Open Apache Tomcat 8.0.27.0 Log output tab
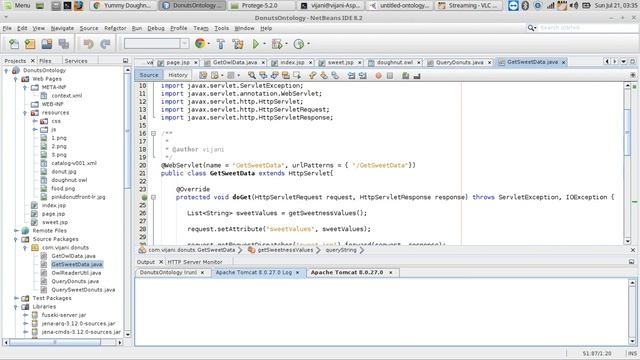Viewport: 640px width, 360px height. point(253,272)
